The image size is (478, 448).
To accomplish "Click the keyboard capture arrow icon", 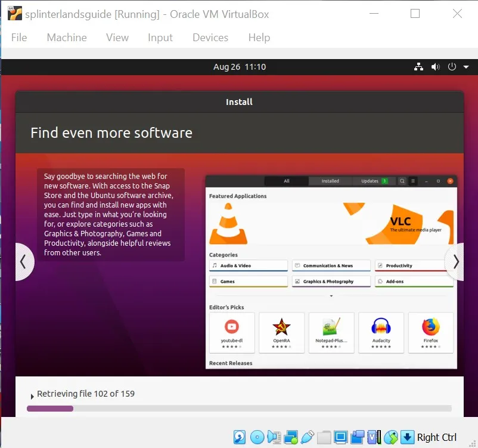I will pos(407,437).
